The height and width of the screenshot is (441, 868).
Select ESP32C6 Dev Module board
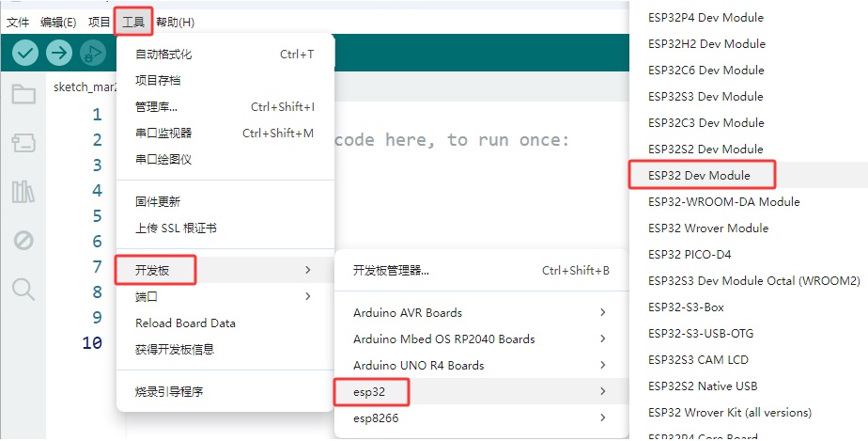click(749, 71)
